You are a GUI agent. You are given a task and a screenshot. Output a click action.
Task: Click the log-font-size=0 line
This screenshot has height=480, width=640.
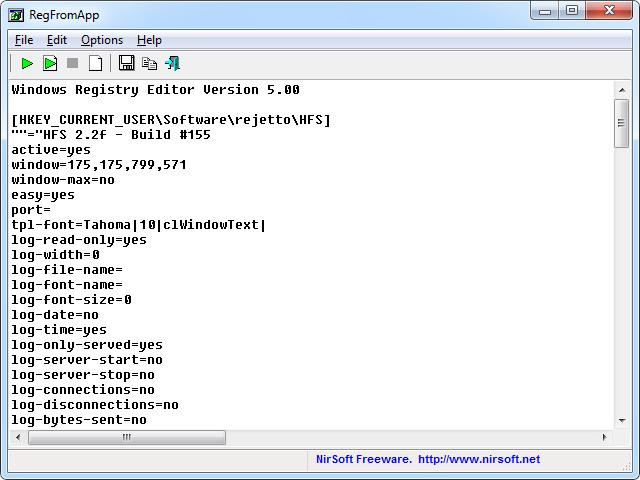click(71, 300)
